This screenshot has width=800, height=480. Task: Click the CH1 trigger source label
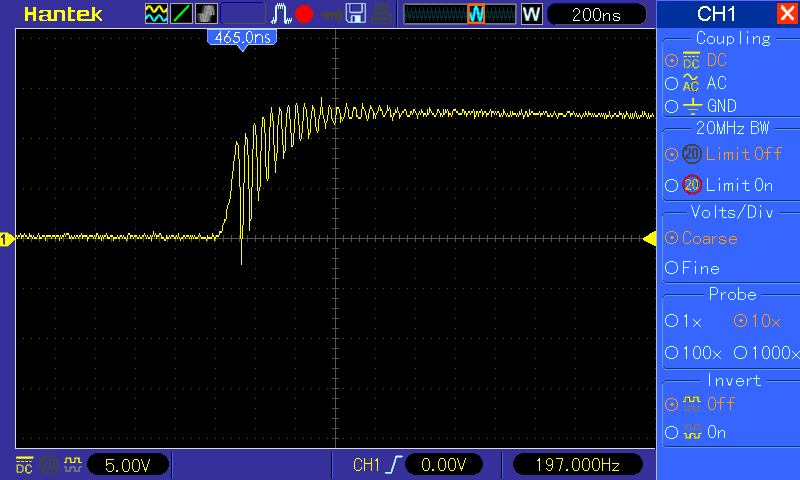(366, 465)
